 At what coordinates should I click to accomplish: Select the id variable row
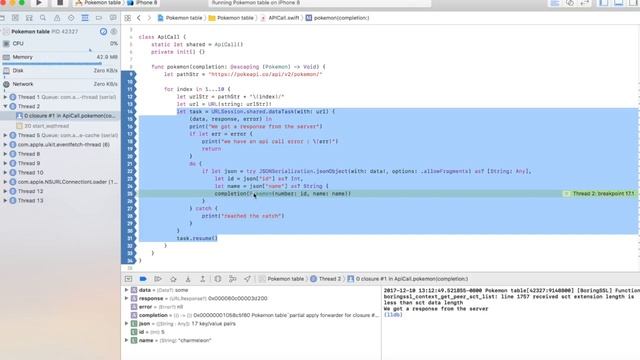point(251,332)
